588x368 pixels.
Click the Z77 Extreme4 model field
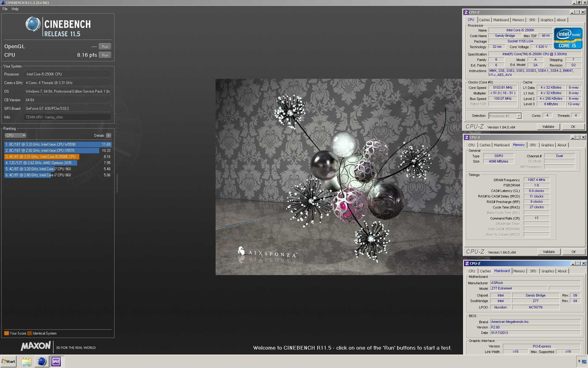pos(519,289)
